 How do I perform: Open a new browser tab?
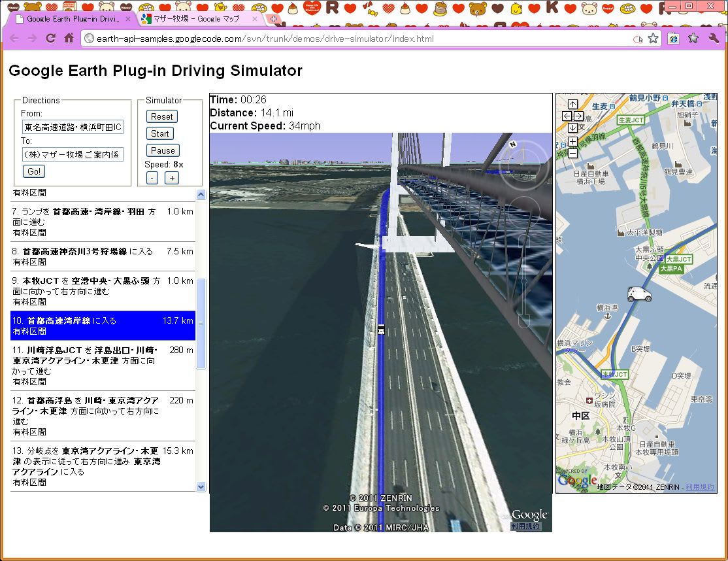pyautogui.click(x=274, y=19)
